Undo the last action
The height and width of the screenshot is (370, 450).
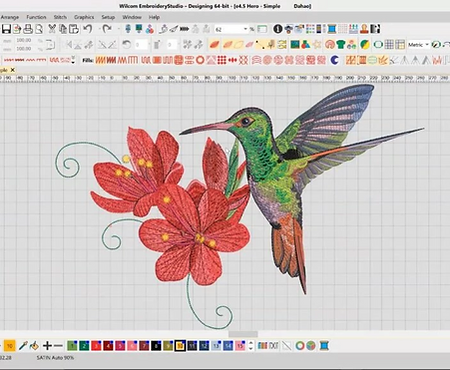(x=88, y=29)
